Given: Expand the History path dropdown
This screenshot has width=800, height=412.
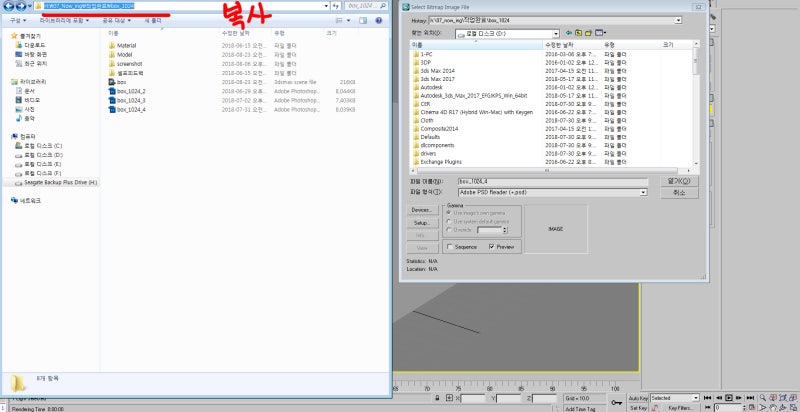Looking at the screenshot, I should (678, 20).
